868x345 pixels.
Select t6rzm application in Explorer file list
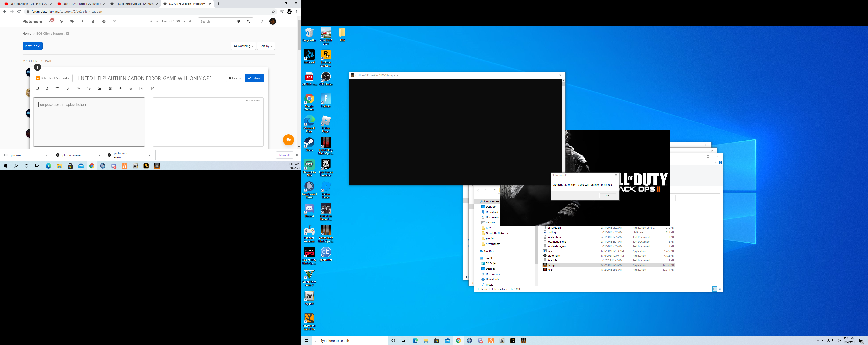(x=608, y=269)
